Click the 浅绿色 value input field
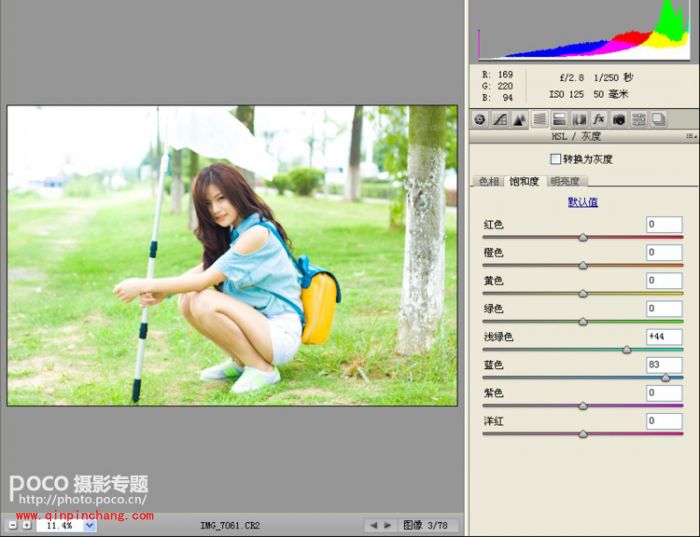The width and height of the screenshot is (700, 537). [x=663, y=337]
